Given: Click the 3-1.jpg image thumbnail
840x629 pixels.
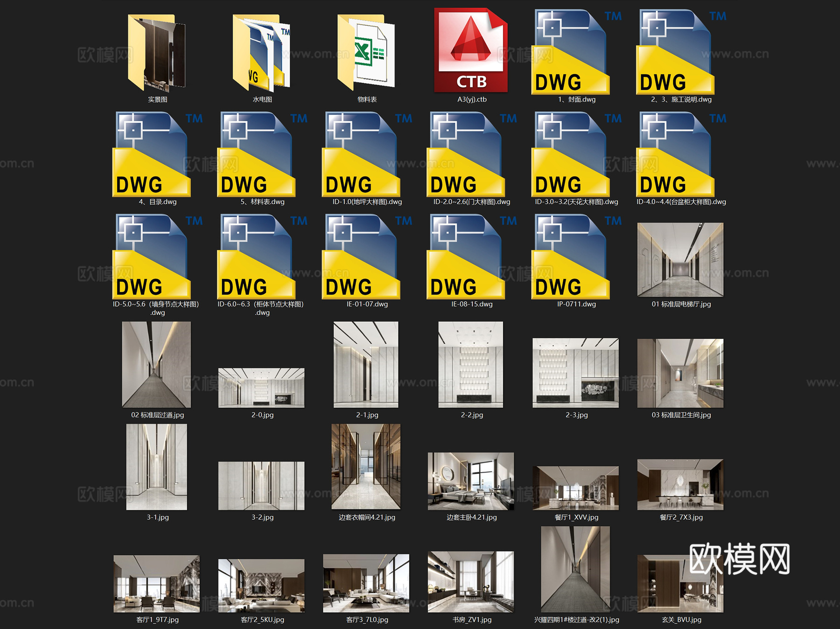Looking at the screenshot, I should tap(157, 467).
